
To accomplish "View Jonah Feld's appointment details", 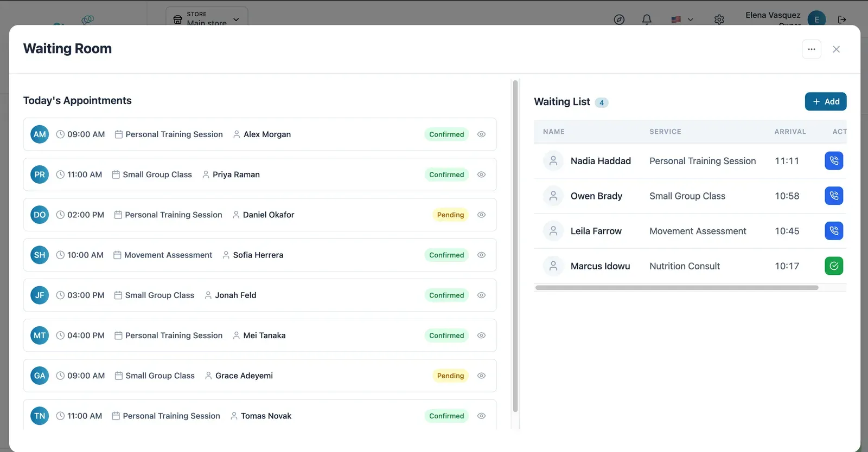I will [x=481, y=295].
